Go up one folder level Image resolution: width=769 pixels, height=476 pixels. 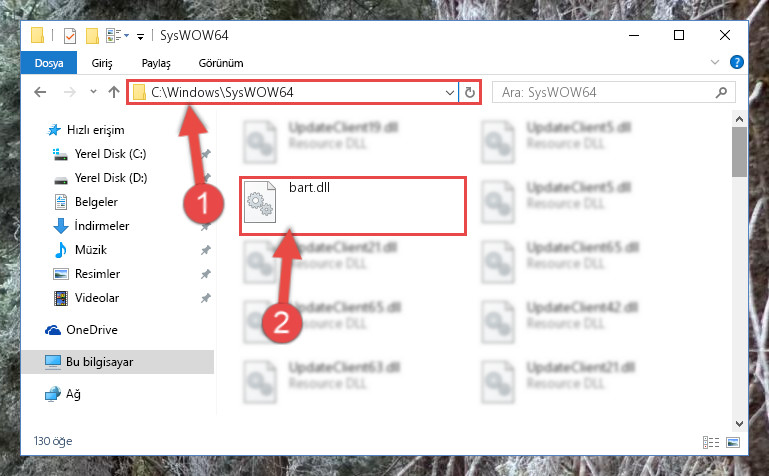(x=114, y=92)
